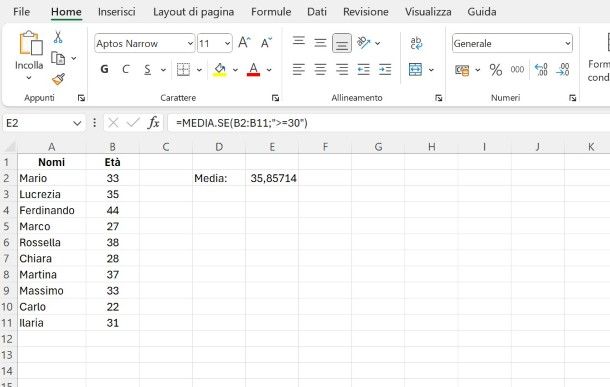Align text right

click(x=342, y=70)
